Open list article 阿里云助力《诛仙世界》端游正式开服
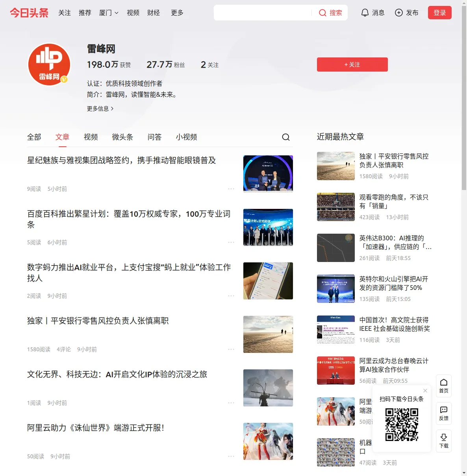The width and height of the screenshot is (467, 476). point(96,428)
